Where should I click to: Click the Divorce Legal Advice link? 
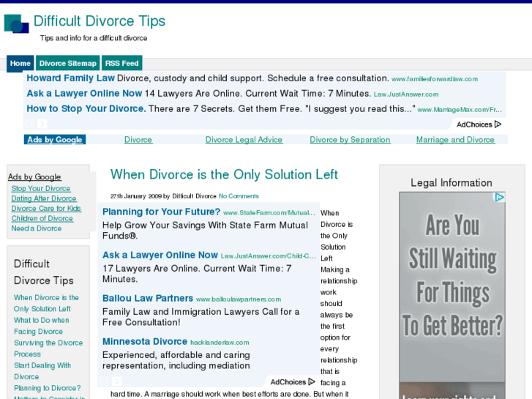244,140
